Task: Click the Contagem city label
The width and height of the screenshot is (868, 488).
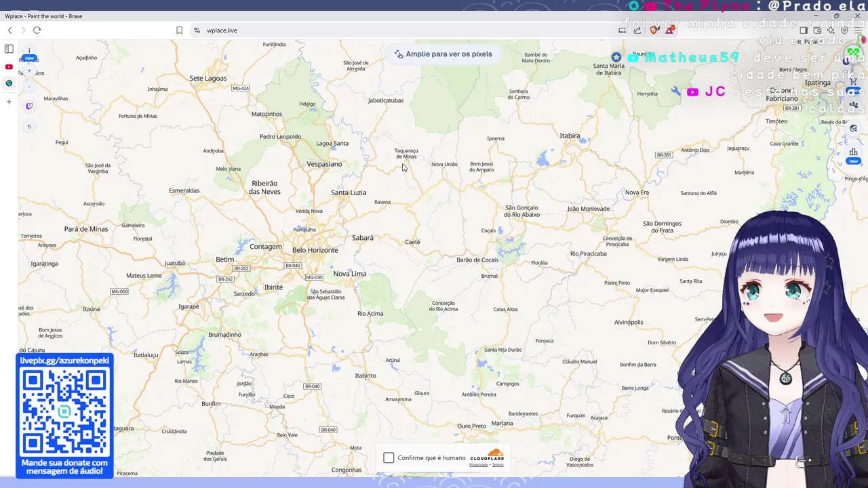Action: (266, 247)
